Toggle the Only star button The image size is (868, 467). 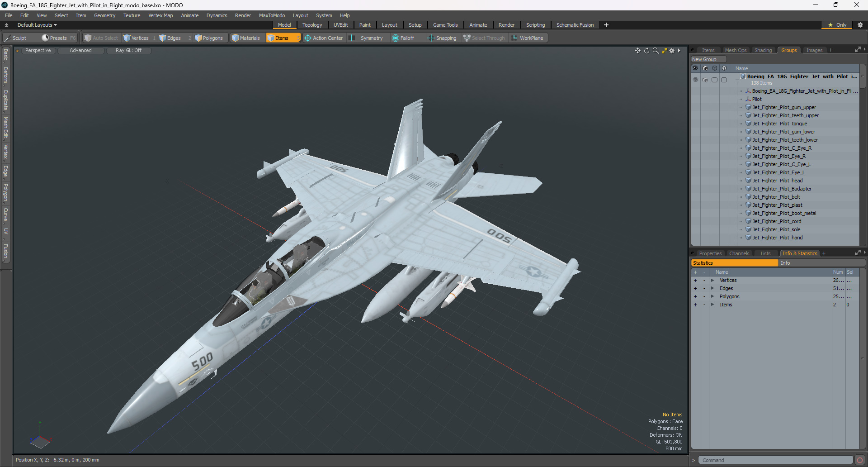[x=837, y=25]
